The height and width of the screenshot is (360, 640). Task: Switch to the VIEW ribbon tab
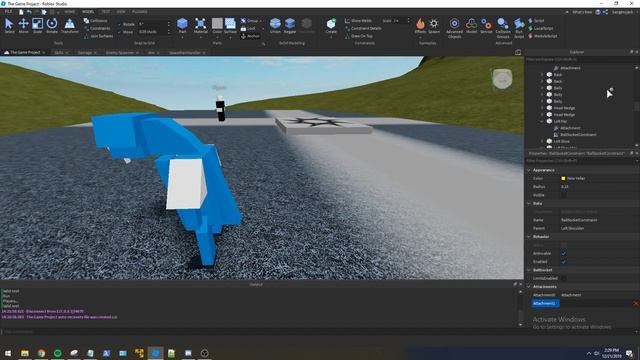121,12
